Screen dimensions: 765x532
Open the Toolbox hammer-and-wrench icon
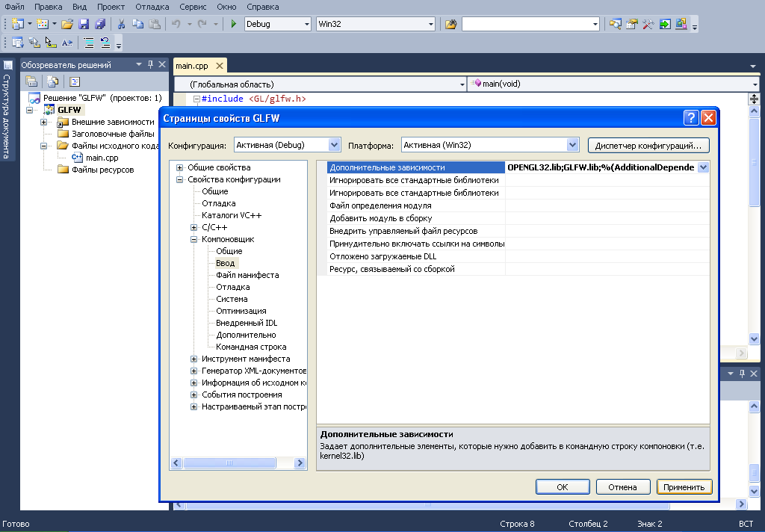(648, 24)
